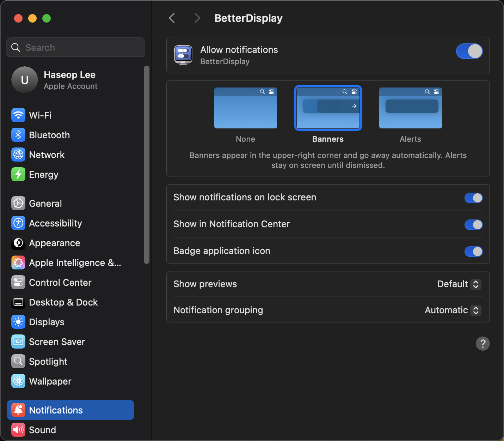Screen dimensions: 504x441
Task: Toggle Badge application icon switch
Action: point(473,251)
